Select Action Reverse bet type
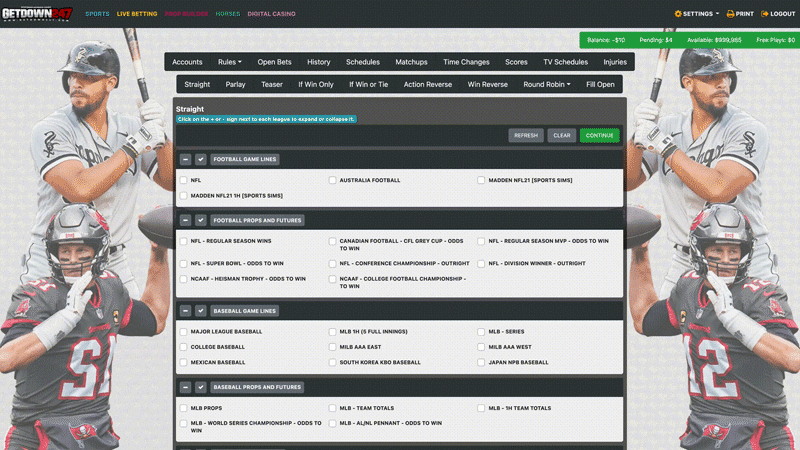The image size is (800, 450). point(428,84)
